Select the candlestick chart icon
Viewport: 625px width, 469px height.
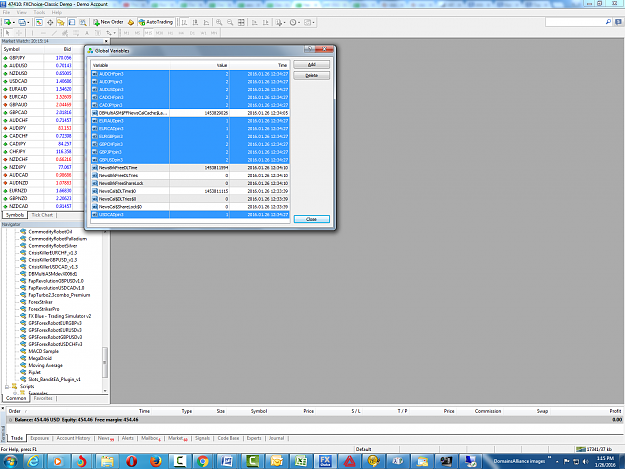point(195,22)
